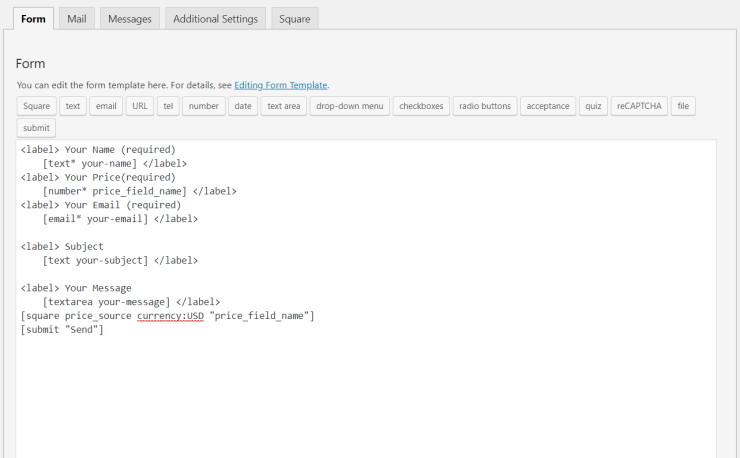Insert a tel field tag
This screenshot has width=740, height=458.
168,106
